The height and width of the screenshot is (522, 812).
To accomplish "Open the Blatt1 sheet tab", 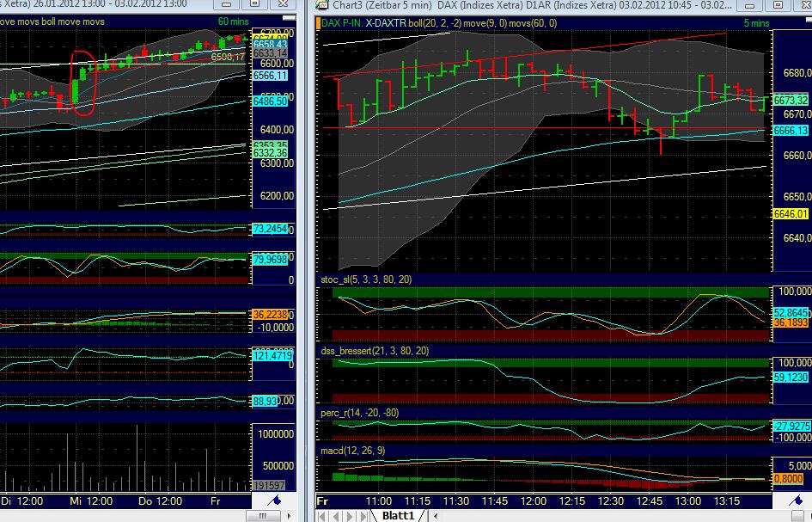I will tap(398, 516).
